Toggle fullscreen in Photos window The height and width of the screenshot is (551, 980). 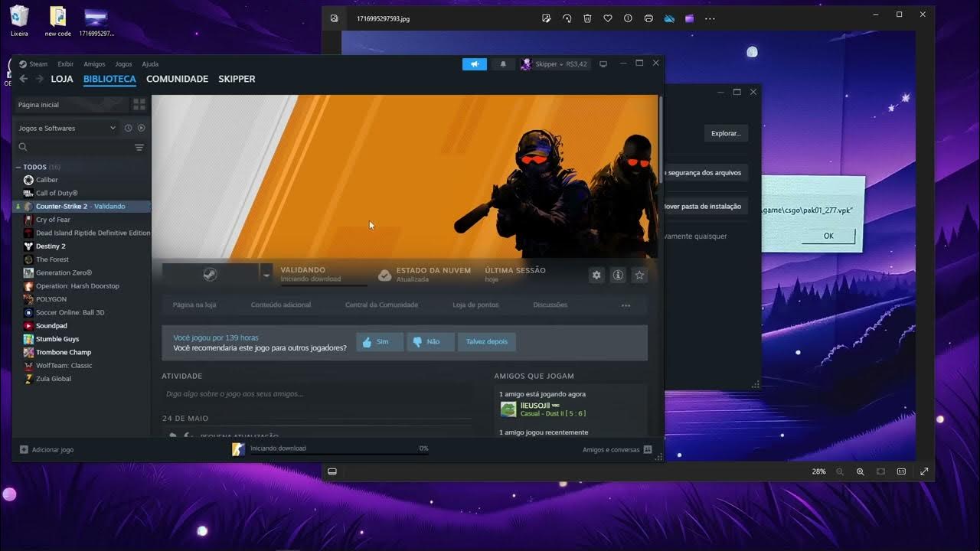coord(924,471)
